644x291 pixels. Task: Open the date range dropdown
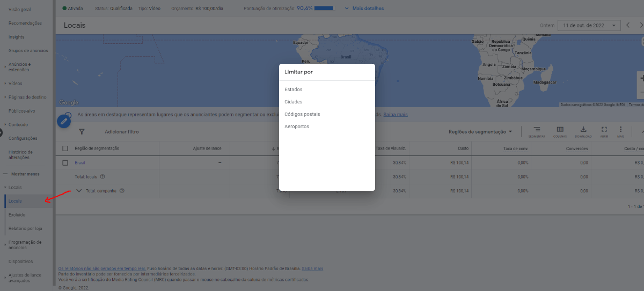(589, 25)
